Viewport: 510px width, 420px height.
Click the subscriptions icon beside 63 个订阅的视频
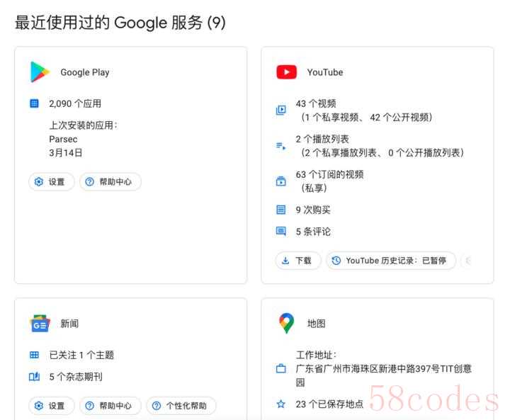click(281, 181)
